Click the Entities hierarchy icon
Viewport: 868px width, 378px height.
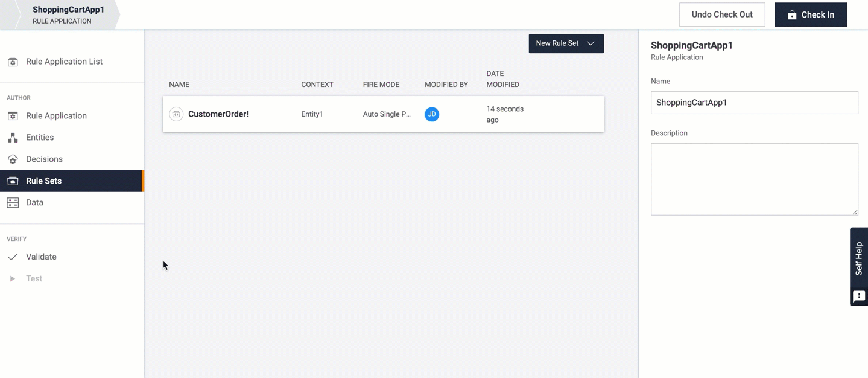click(13, 138)
